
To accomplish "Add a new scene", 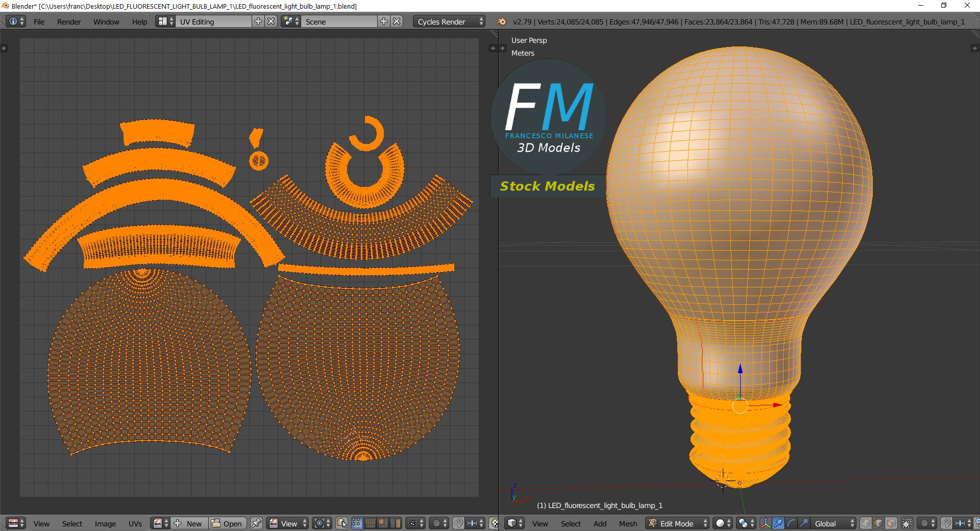I will coord(384,21).
